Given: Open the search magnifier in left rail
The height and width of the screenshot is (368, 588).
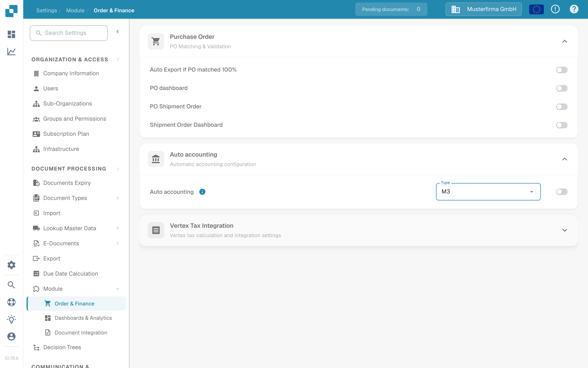Looking at the screenshot, I should click(x=11, y=285).
